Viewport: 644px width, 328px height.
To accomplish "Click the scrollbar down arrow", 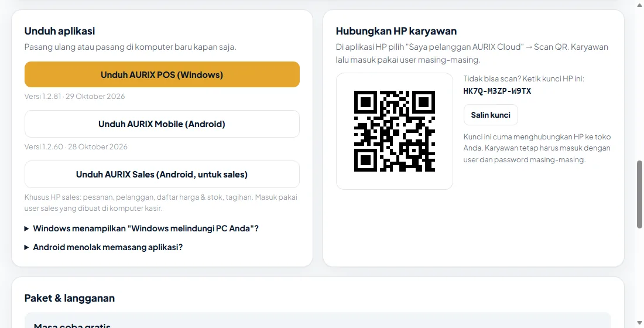I will 639,323.
